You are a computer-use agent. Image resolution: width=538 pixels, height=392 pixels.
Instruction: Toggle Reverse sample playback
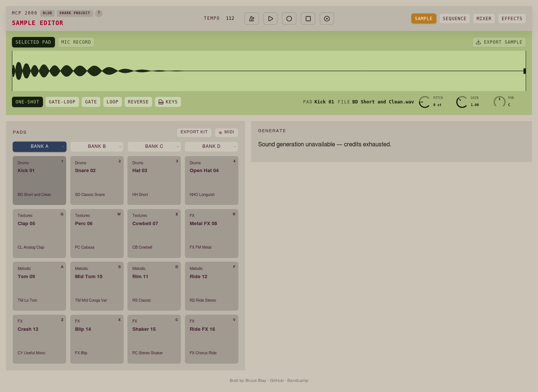(x=138, y=102)
